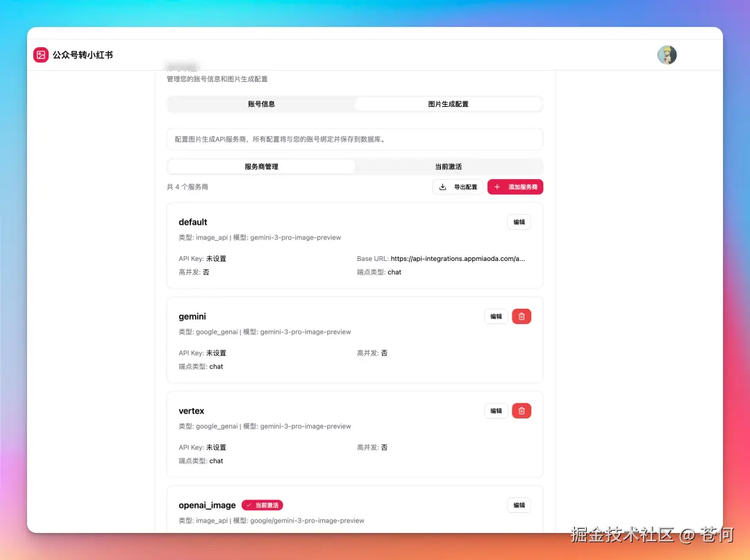750x560 pixels.
Task: Click the 管理您的账号信息和图片生成配置 subtitle
Action: [217, 79]
